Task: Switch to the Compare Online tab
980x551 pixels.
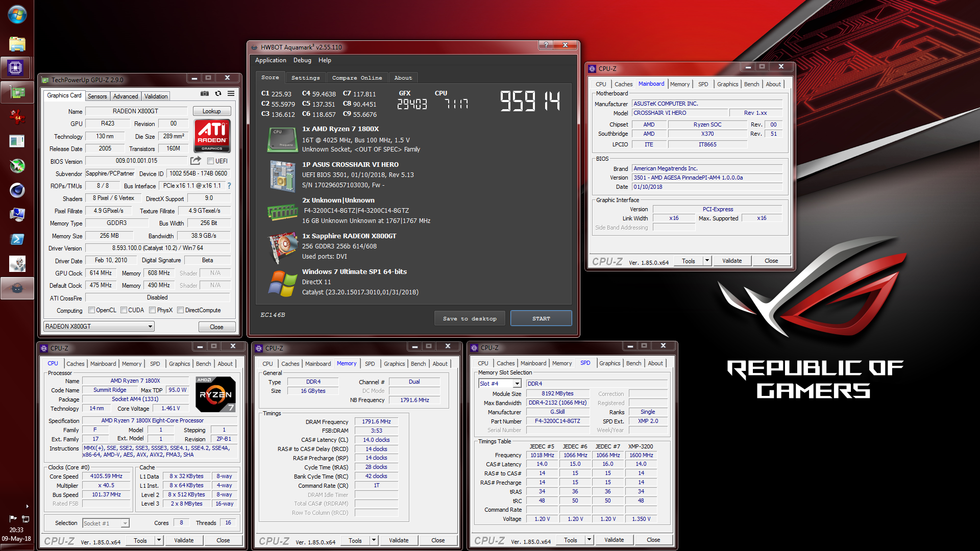Action: [357, 78]
